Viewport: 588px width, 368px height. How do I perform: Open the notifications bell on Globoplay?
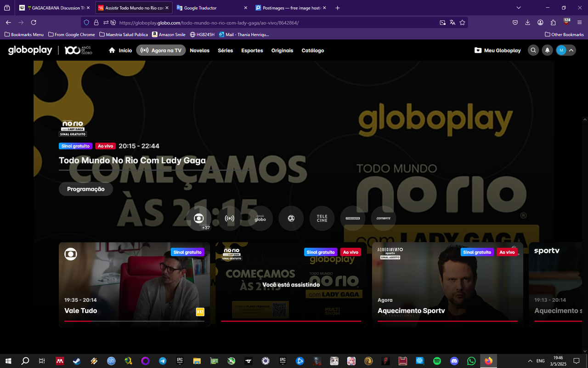[x=547, y=50]
